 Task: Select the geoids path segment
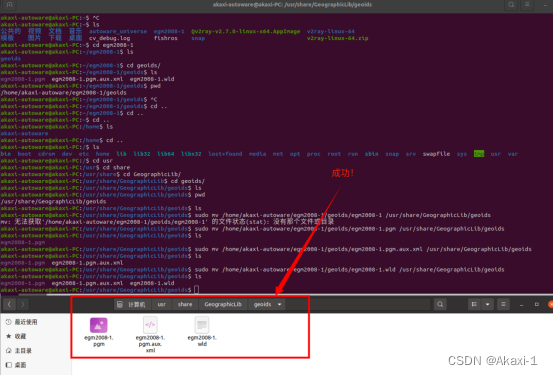pos(262,304)
